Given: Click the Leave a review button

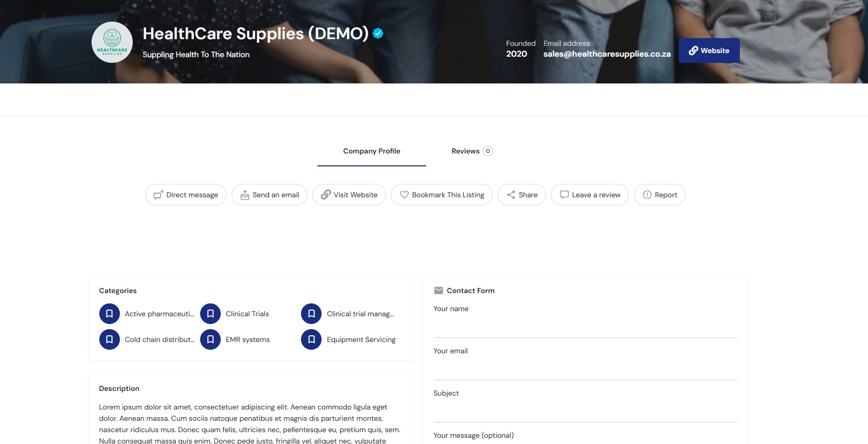Looking at the screenshot, I should pos(590,195).
